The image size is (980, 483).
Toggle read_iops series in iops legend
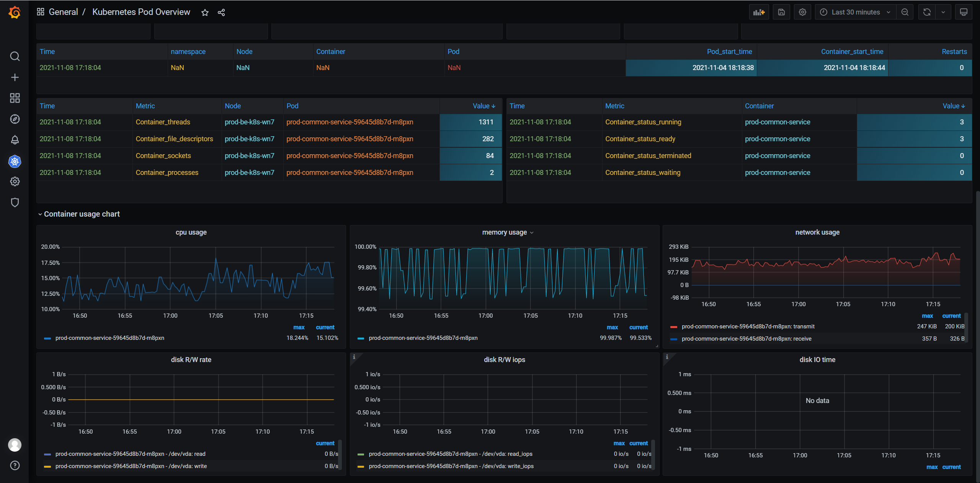pyautogui.click(x=450, y=454)
